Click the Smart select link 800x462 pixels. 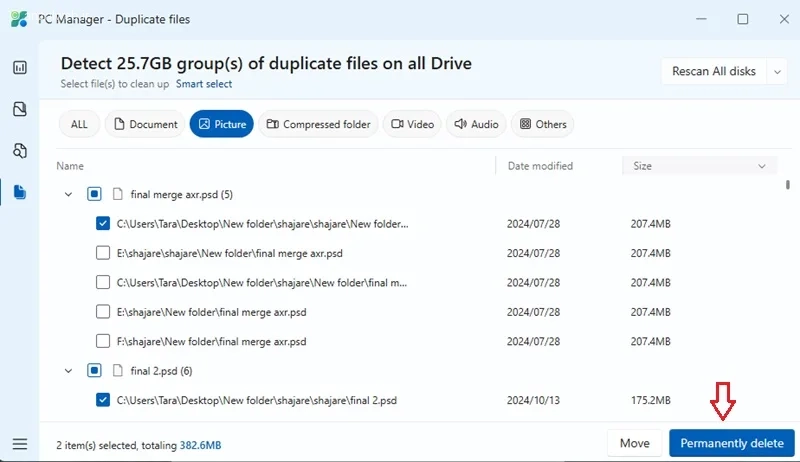[204, 84]
